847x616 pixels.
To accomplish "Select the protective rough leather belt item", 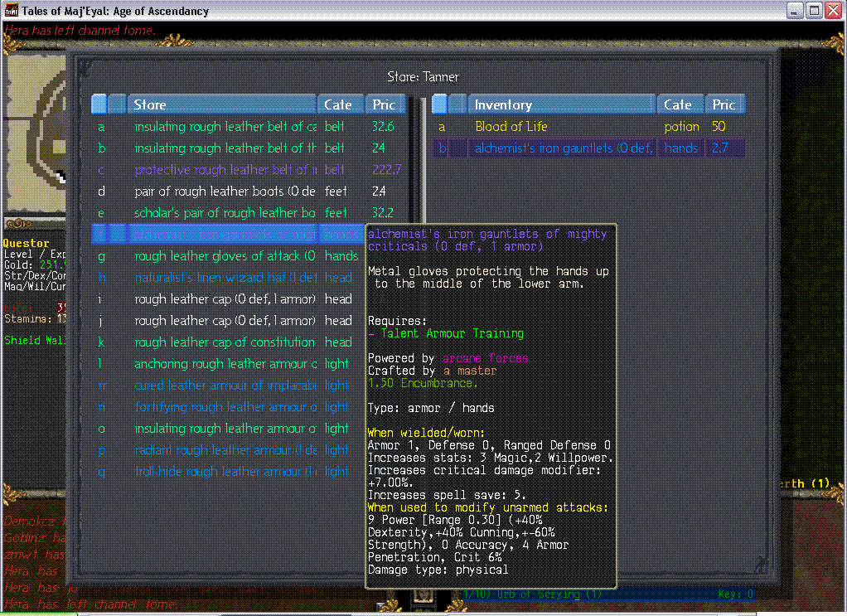I will pyautogui.click(x=249, y=170).
